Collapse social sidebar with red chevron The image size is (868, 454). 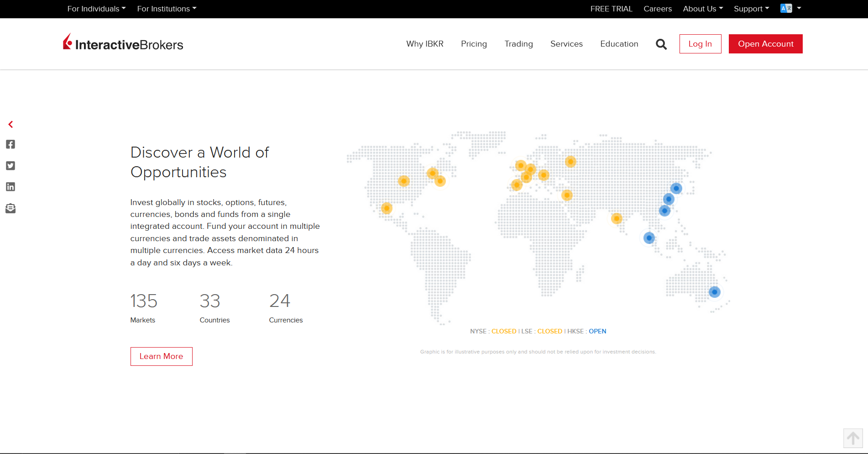coord(10,124)
